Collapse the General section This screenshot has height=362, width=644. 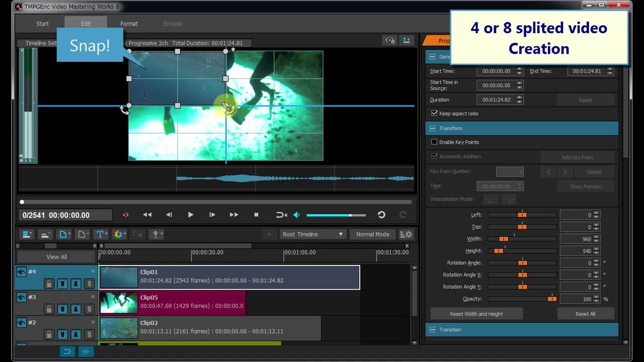point(432,57)
